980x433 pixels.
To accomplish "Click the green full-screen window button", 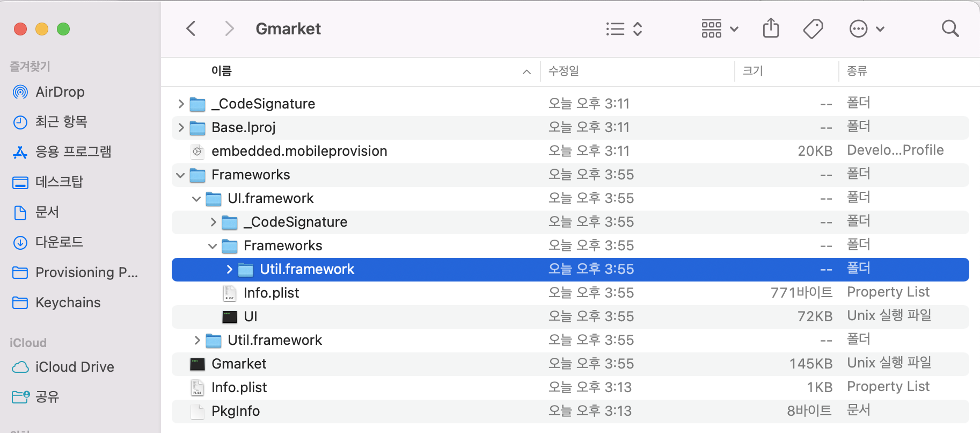I will click(63, 29).
